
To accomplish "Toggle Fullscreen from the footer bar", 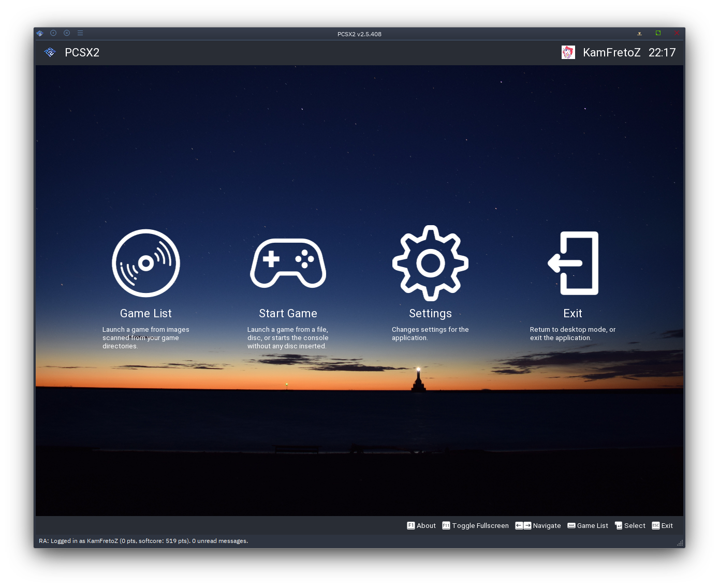I will point(480,525).
